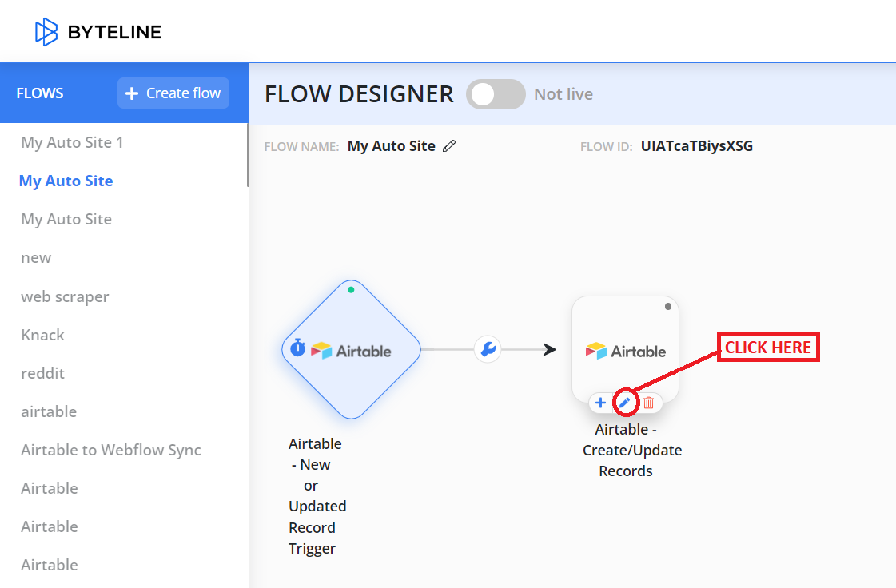Viewport: 896px width, 588px height.
Task: Click the sidebar flows scrollbar
Action: coord(248,155)
